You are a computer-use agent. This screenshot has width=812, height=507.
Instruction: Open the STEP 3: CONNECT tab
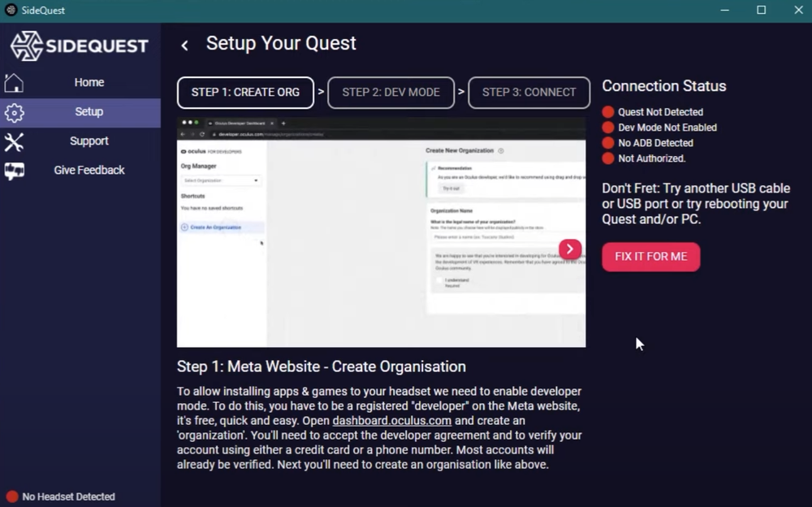coord(529,93)
